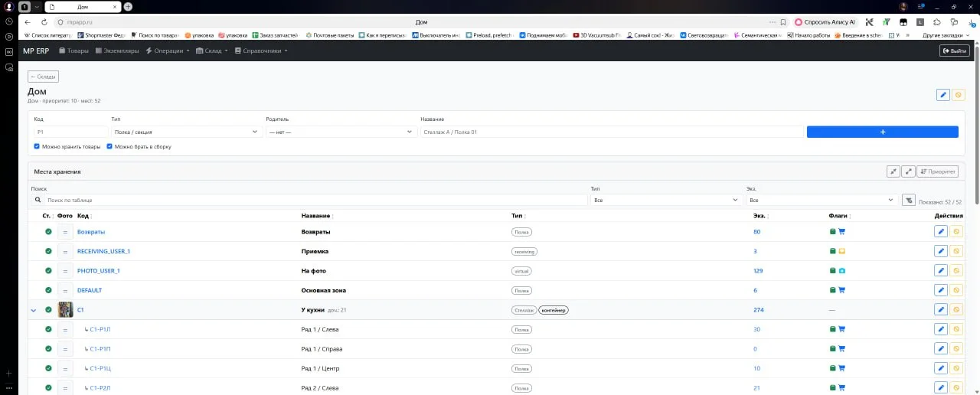
Task: Uncheck 'Можно хранить товары' checkbox
Action: coord(37,146)
